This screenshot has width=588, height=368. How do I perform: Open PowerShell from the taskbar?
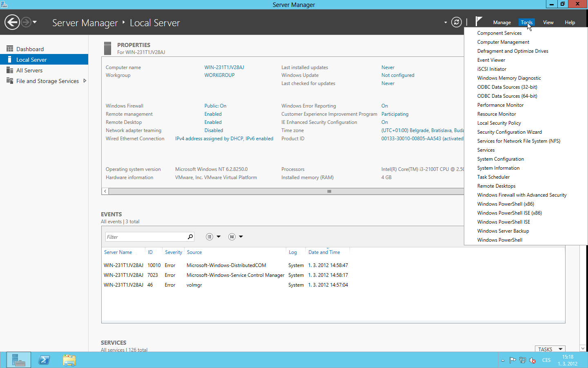point(44,360)
